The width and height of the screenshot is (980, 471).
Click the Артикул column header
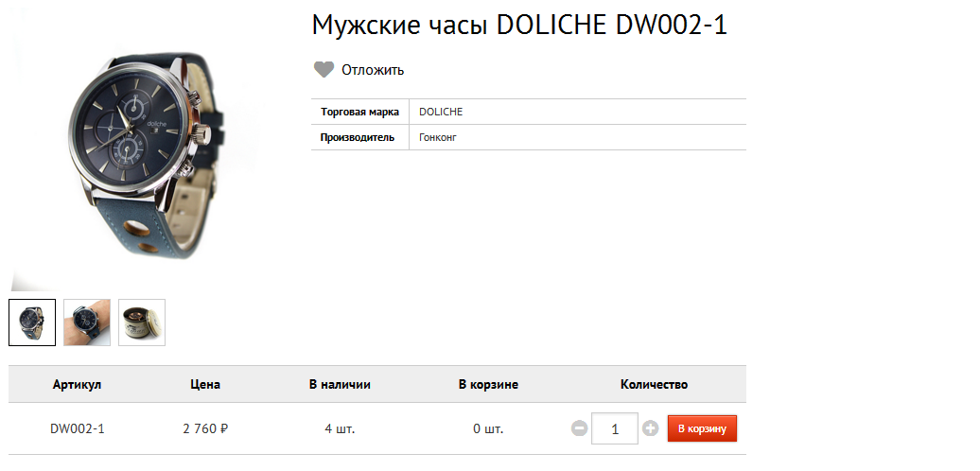coord(77,384)
